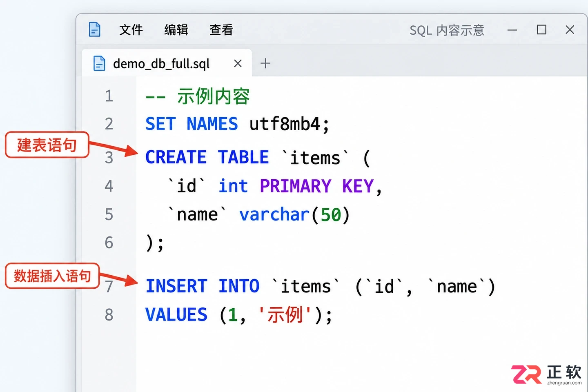Click line number 6 in the gutter
Image resolution: width=588 pixels, height=392 pixels.
[109, 243]
